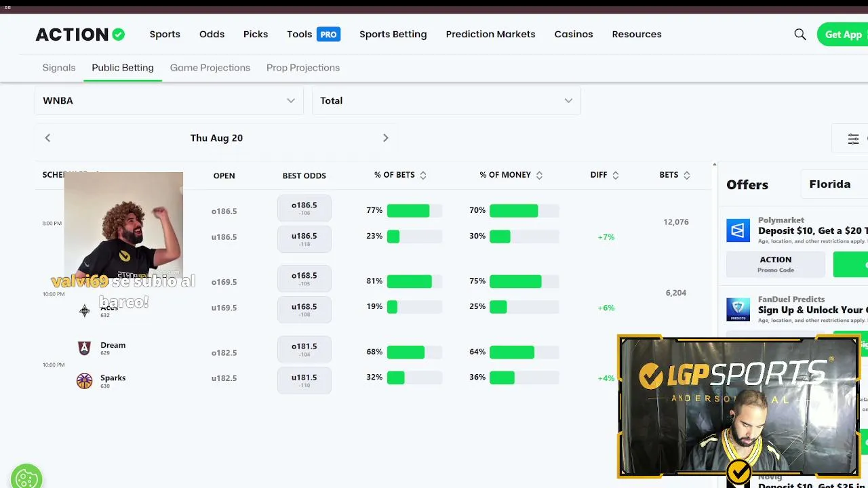Screen dimensions: 868x488
Task: Sort by Diff column arrows
Action: pos(616,175)
